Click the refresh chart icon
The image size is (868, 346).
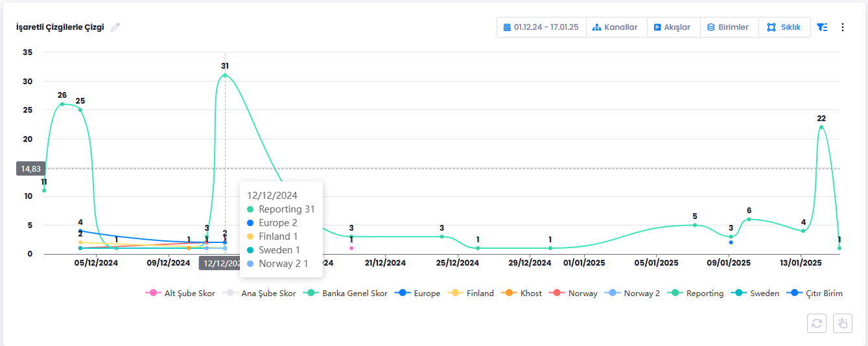(x=817, y=323)
